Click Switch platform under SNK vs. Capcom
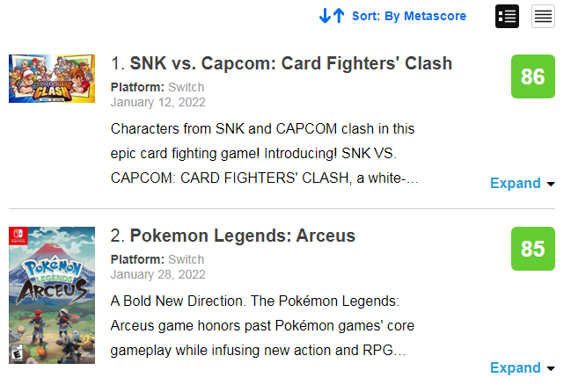 point(187,87)
